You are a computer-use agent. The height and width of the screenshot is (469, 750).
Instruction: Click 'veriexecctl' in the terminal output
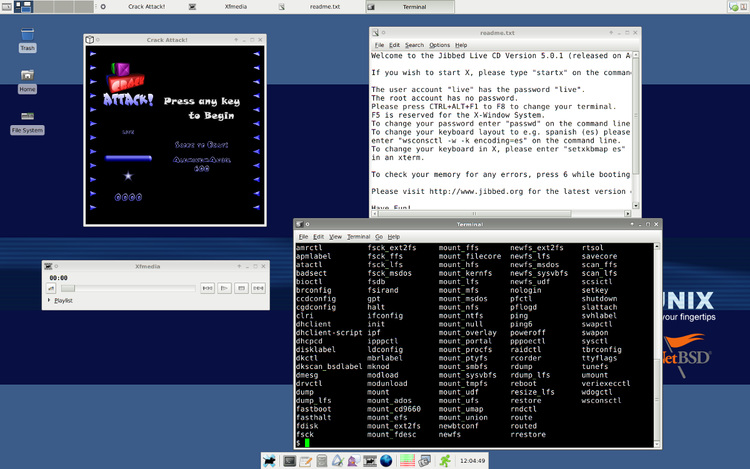tap(606, 383)
